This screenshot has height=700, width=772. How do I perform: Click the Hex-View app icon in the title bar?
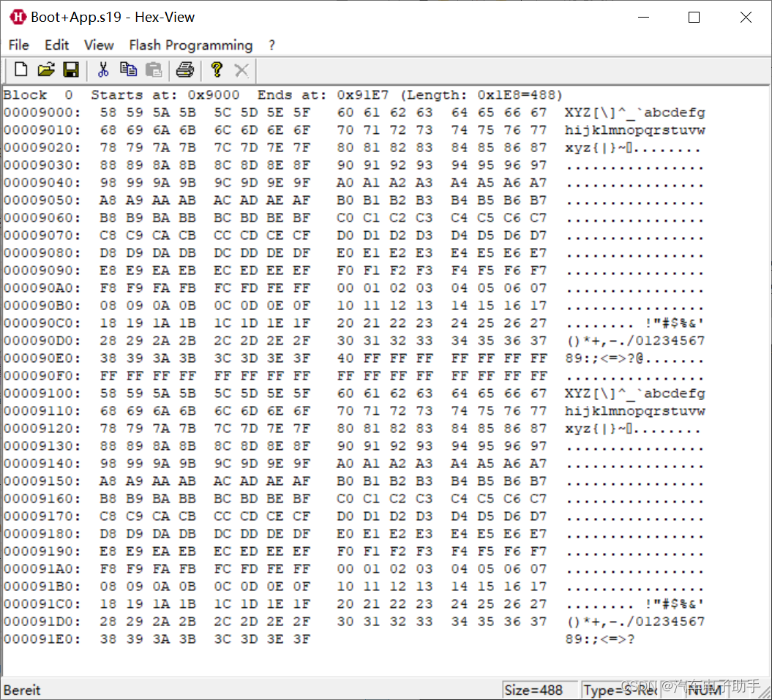[x=18, y=18]
